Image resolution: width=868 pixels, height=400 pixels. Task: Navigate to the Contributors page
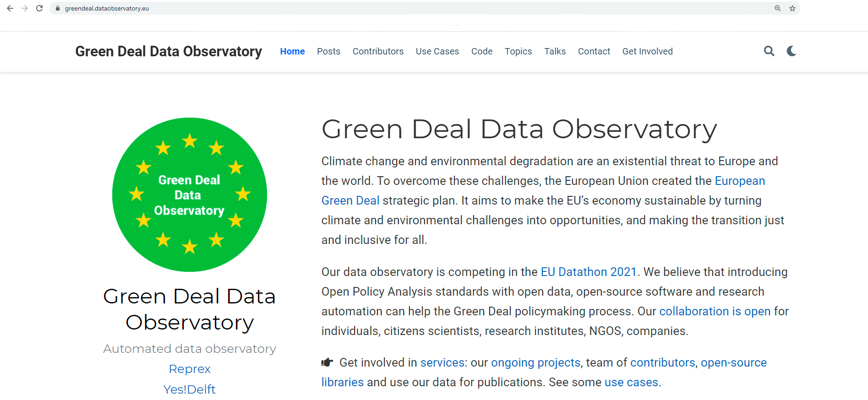coord(377,51)
